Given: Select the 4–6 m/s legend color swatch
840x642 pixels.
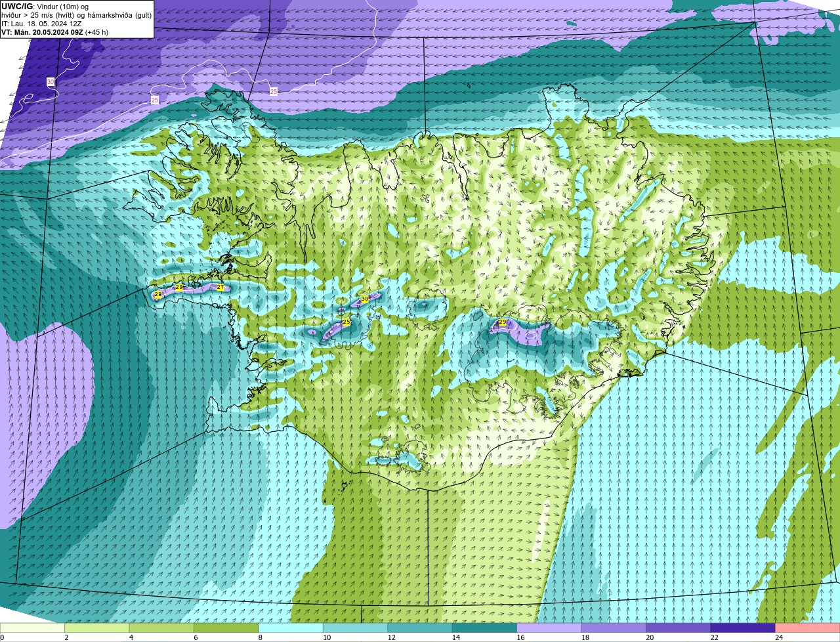Looking at the screenshot, I should click(x=161, y=628).
